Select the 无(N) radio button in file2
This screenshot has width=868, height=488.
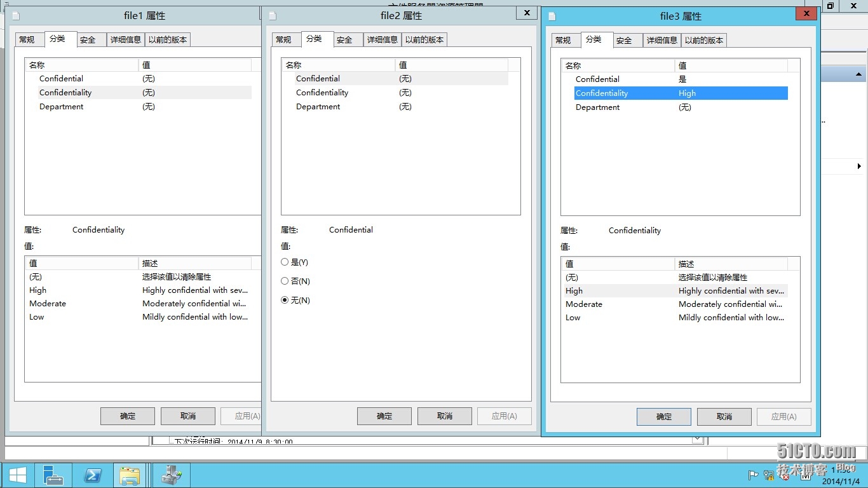click(295, 300)
